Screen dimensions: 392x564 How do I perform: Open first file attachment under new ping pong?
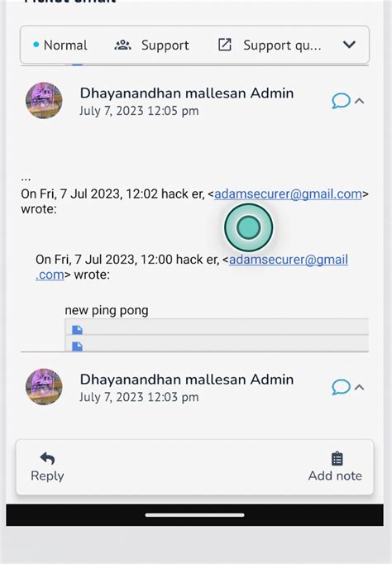(x=77, y=329)
